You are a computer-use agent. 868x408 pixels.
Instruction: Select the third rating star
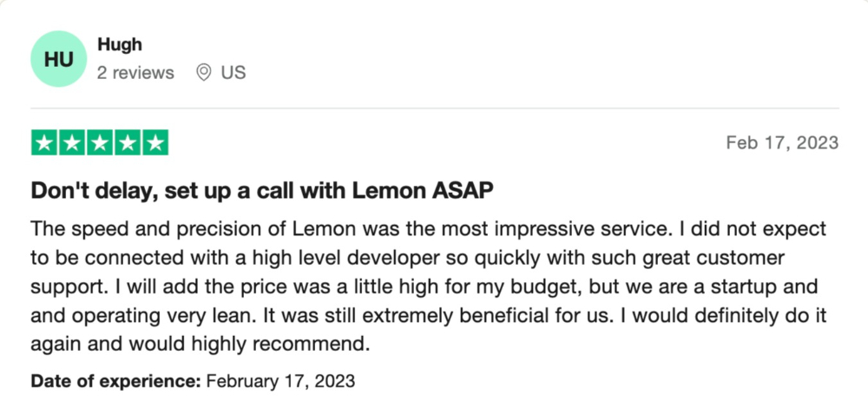pos(100,143)
